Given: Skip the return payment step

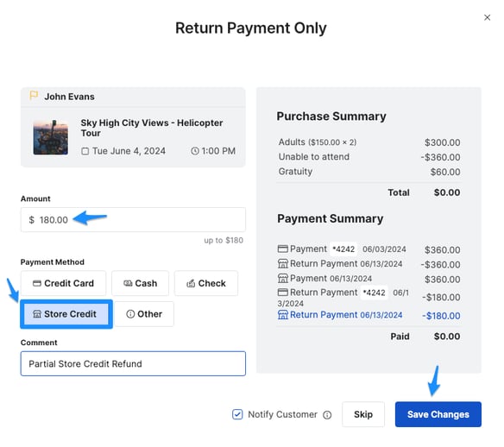Looking at the screenshot, I should (363, 414).
